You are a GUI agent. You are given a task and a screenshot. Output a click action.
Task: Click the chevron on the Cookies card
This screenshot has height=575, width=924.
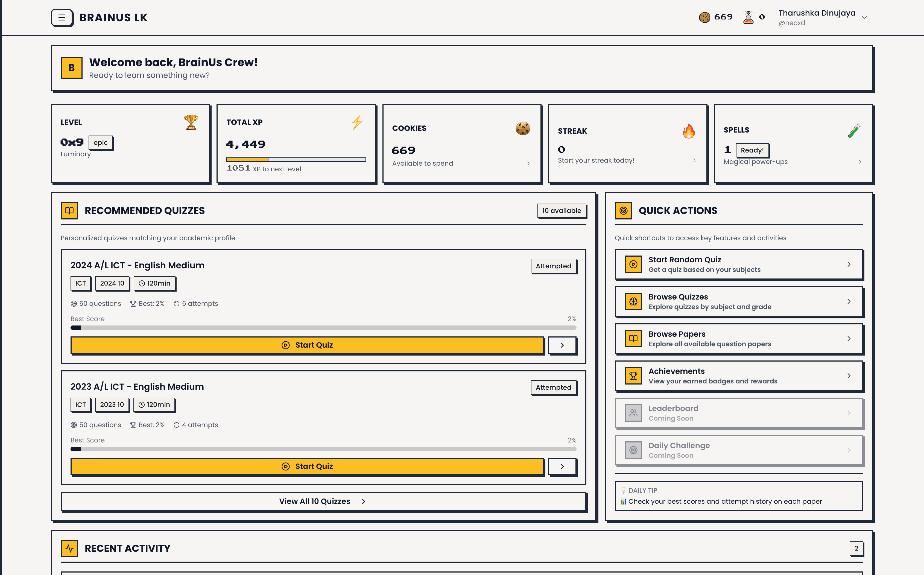point(528,163)
